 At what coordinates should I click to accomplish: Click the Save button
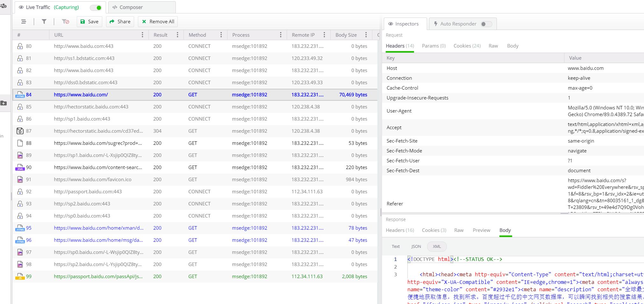click(x=89, y=21)
